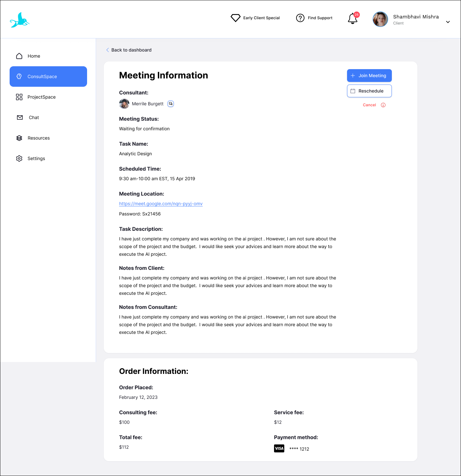The height and width of the screenshot is (476, 461).
Task: Click the red info icon beside Cancel
Action: [383, 105]
